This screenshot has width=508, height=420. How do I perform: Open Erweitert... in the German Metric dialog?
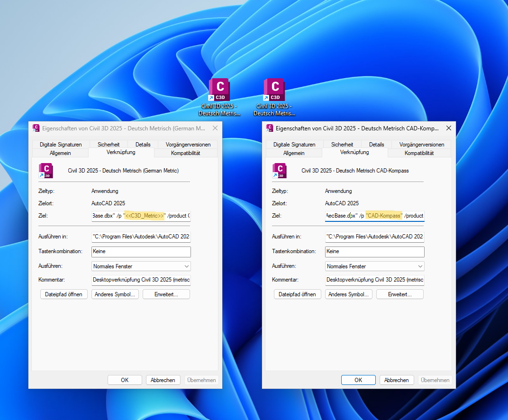[166, 294]
